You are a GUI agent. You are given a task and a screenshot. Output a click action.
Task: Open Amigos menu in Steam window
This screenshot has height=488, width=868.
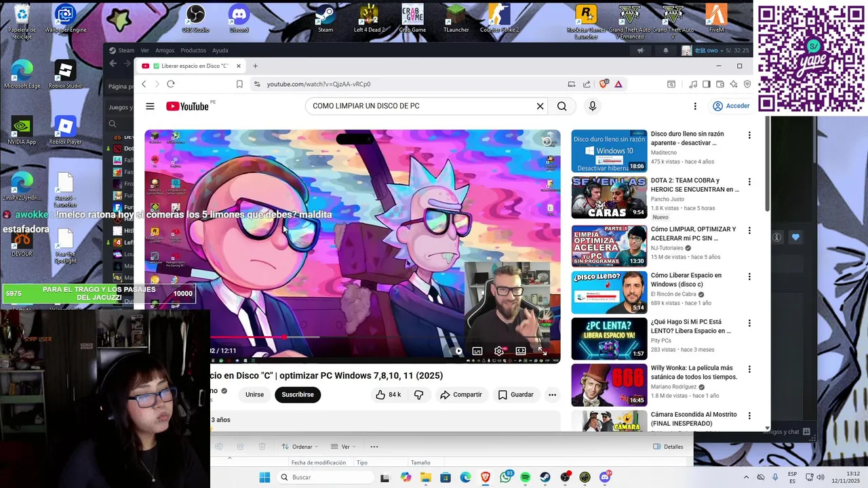coord(165,50)
